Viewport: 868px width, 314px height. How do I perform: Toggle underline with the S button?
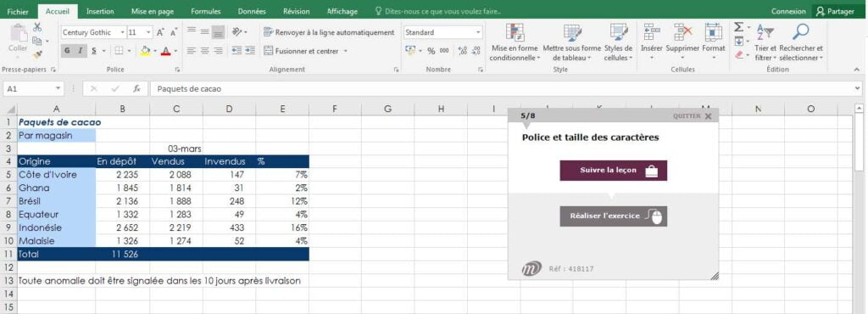[93, 50]
